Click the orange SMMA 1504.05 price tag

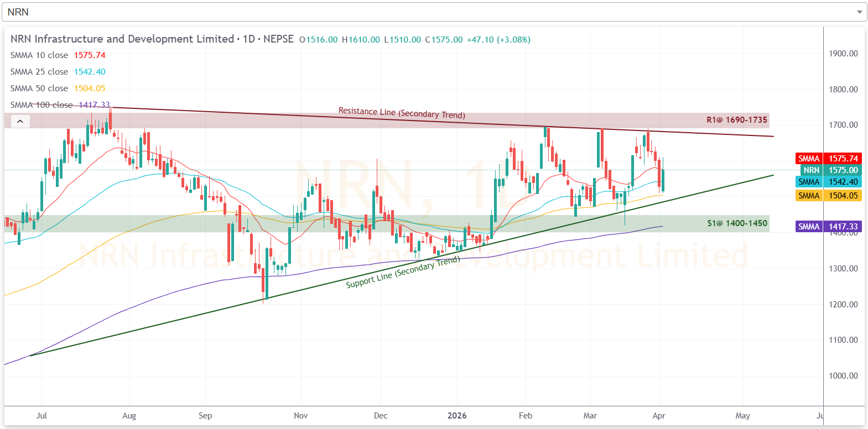tap(828, 196)
